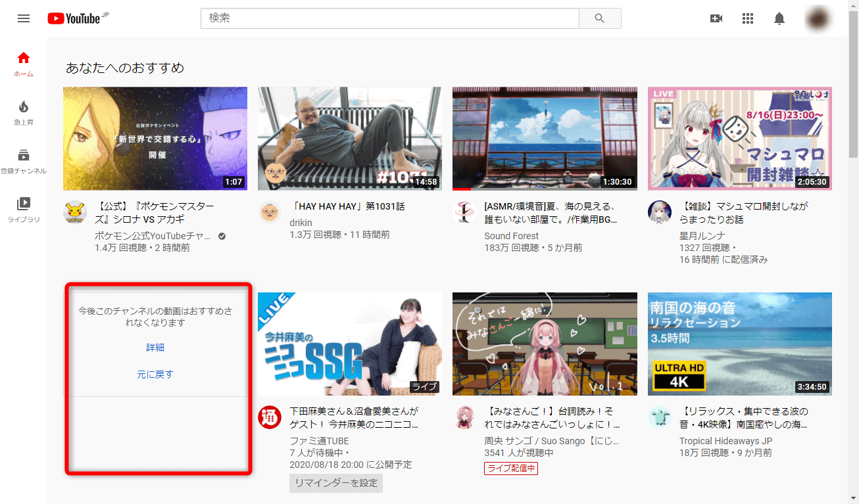Go to ホーム in sidebar
The height and width of the screenshot is (504, 859).
click(24, 64)
